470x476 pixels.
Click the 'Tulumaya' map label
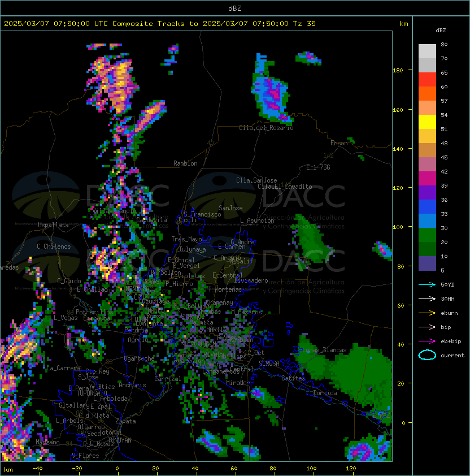[193, 249]
